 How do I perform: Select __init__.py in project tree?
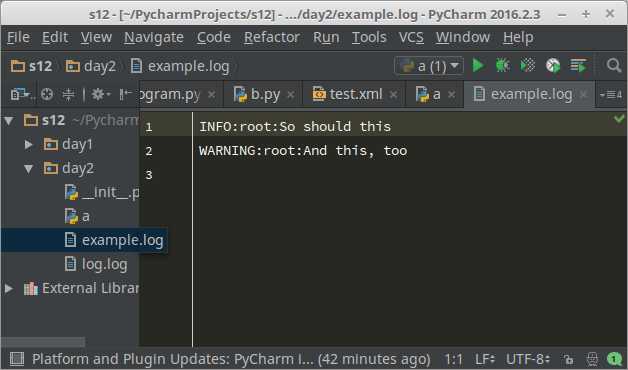click(102, 193)
